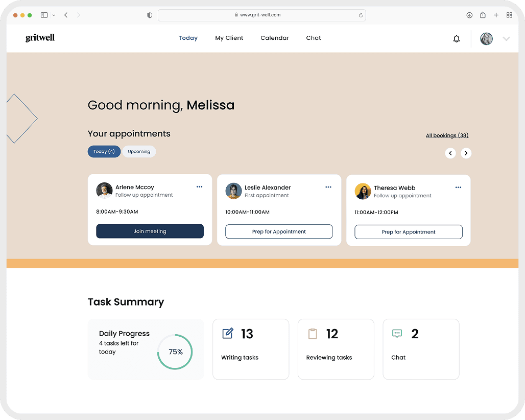Click the 75% daily progress ring
Image resolution: width=525 pixels, height=420 pixels.
pos(175,352)
